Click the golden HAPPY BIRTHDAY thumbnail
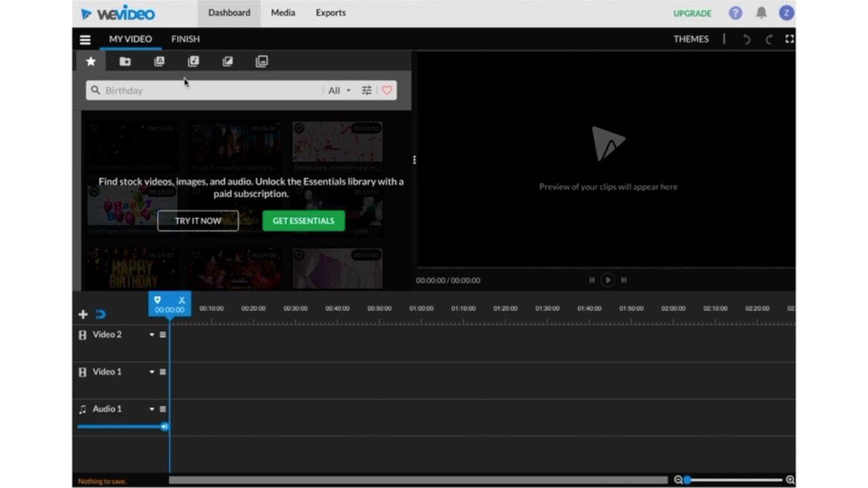The width and height of the screenshot is (868, 488). (x=133, y=269)
